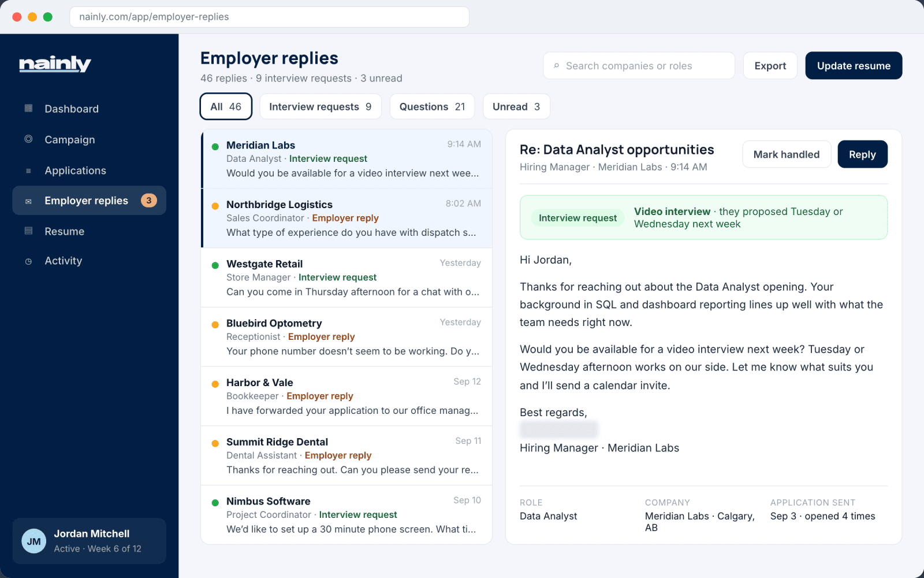Open Applications in the sidebar
This screenshot has height=578, width=924.
(89, 171)
